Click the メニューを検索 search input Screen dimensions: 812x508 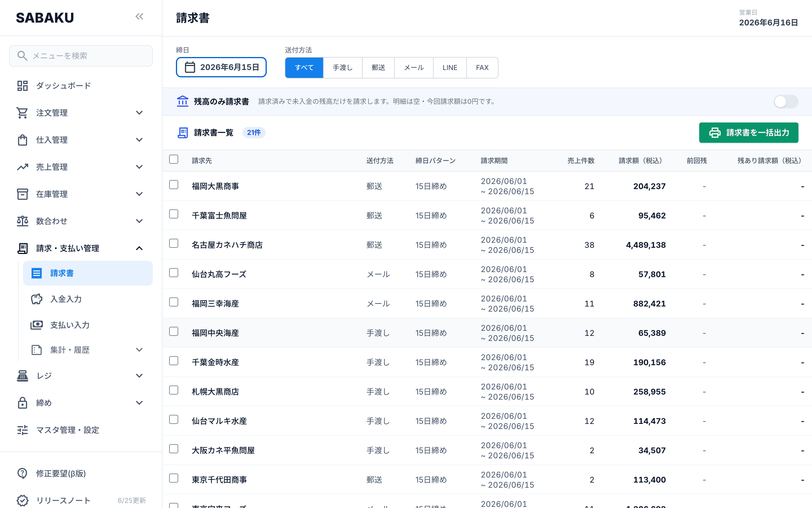[x=81, y=56]
